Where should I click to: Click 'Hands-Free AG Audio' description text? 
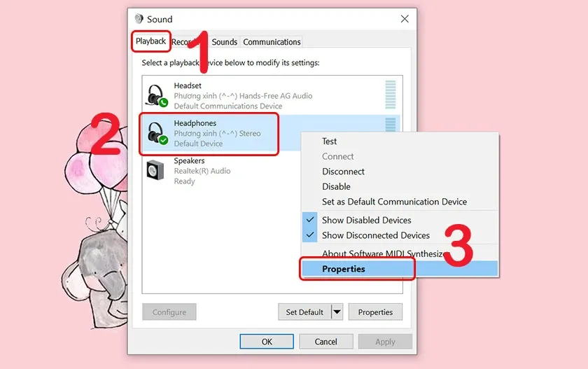tap(276, 96)
